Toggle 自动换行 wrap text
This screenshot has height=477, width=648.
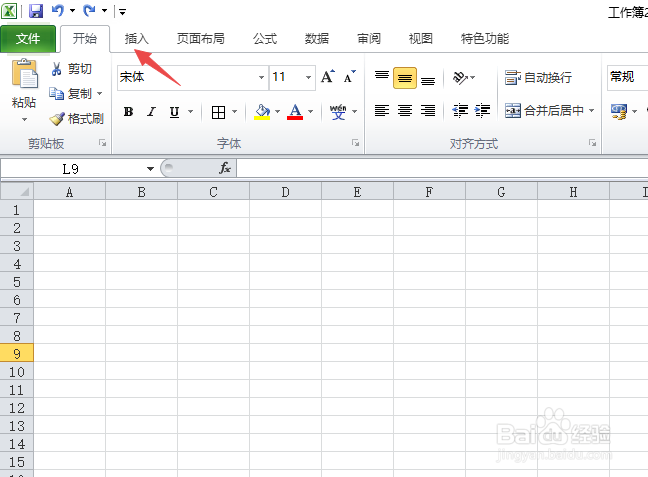pos(538,77)
